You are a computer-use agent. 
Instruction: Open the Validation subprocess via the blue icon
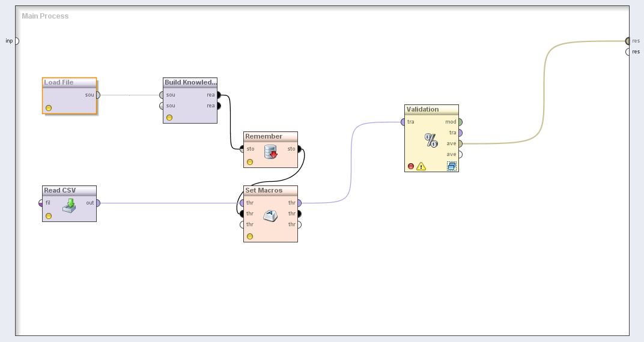(x=451, y=166)
